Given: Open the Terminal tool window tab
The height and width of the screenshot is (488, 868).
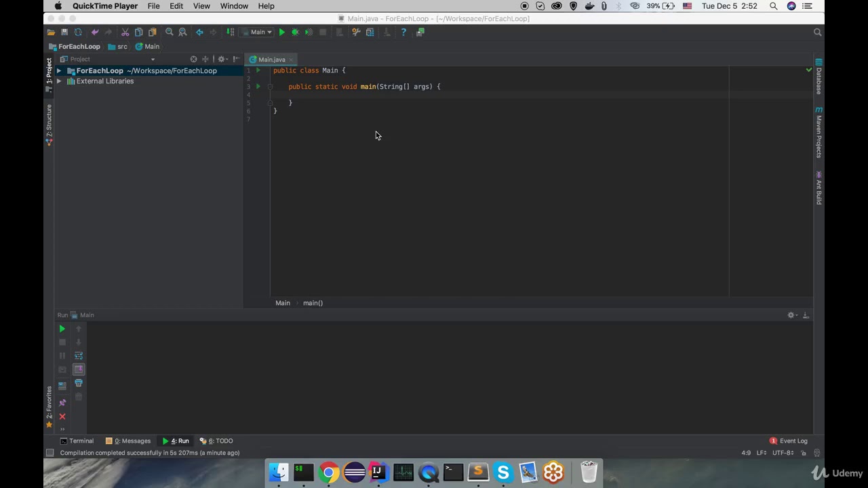Looking at the screenshot, I should (x=77, y=441).
